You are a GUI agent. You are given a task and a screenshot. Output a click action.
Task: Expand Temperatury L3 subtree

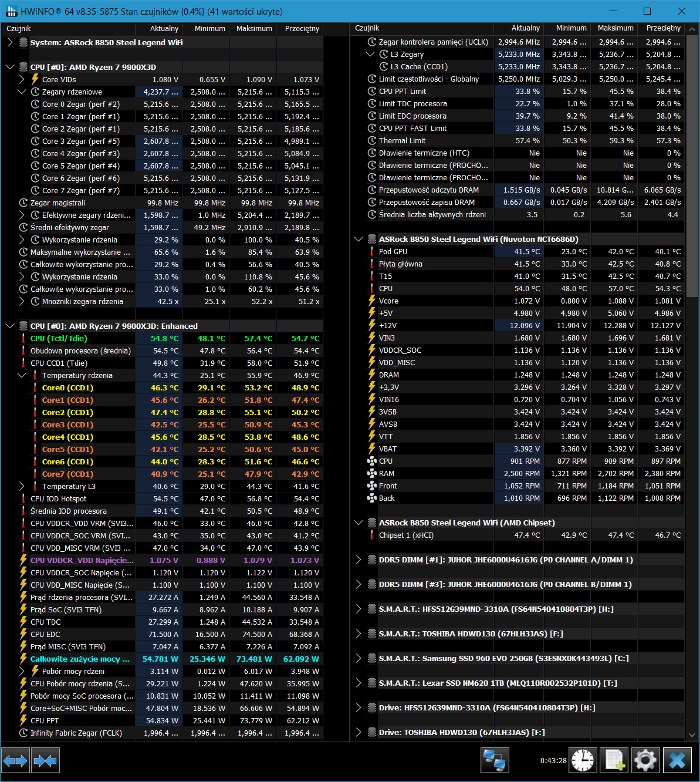(22, 486)
